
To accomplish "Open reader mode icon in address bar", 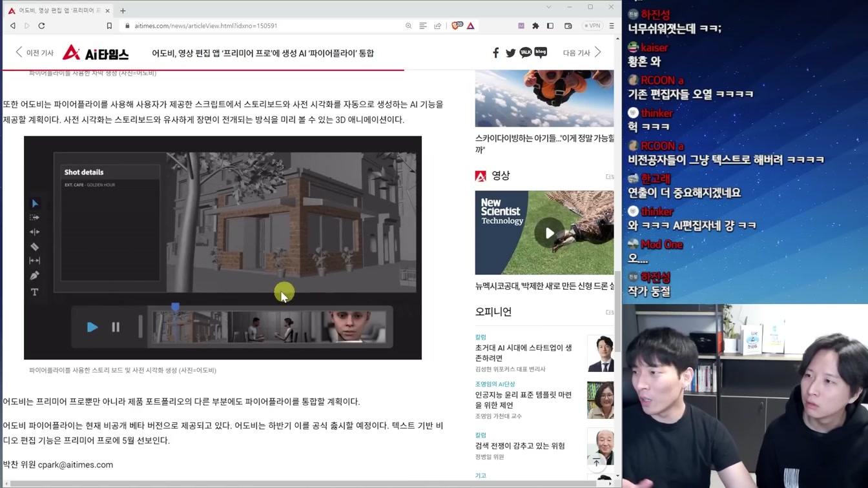I will (x=423, y=26).
